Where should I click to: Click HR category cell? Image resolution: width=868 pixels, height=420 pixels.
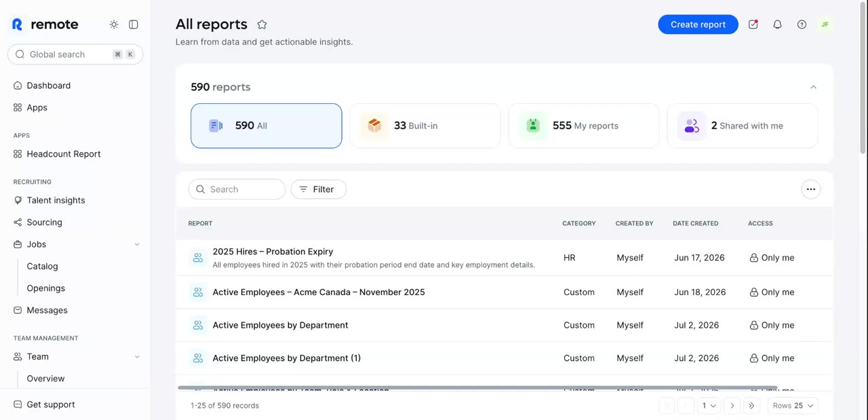[570, 258]
